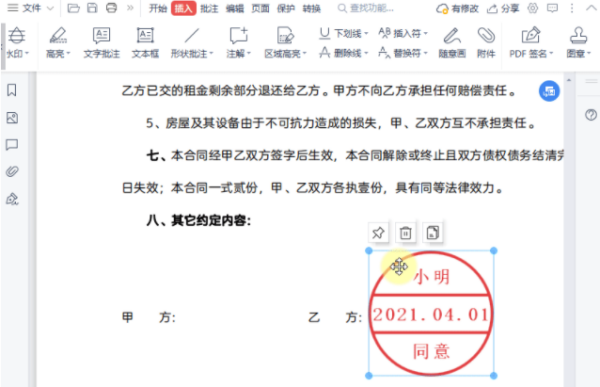Click the 插入符 insert caret tool
Viewport: 600px width, 387px height.
click(403, 33)
